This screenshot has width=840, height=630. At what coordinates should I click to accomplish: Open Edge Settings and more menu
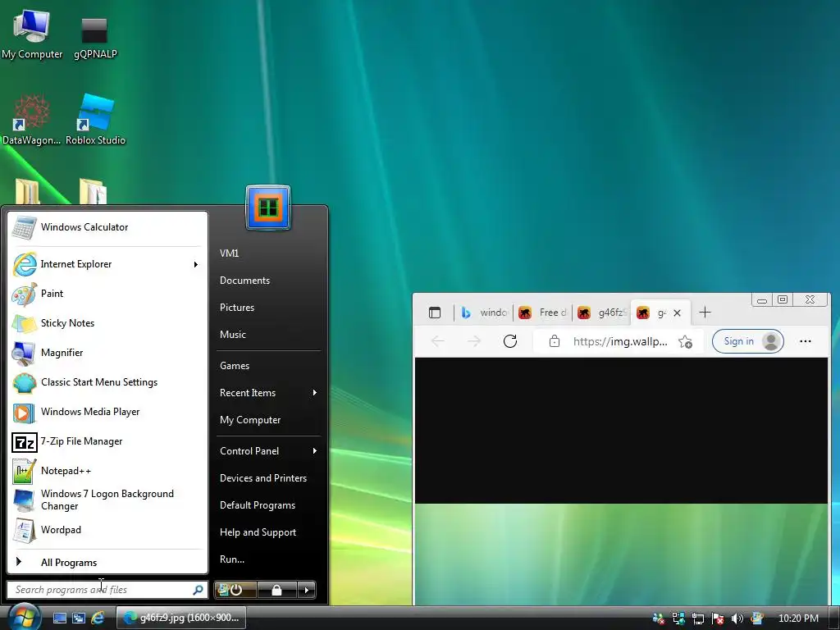pyautogui.click(x=806, y=341)
